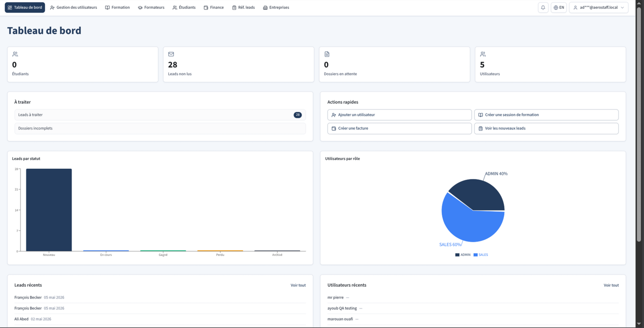
Task: Click the Créer une facture button
Action: pyautogui.click(x=399, y=129)
